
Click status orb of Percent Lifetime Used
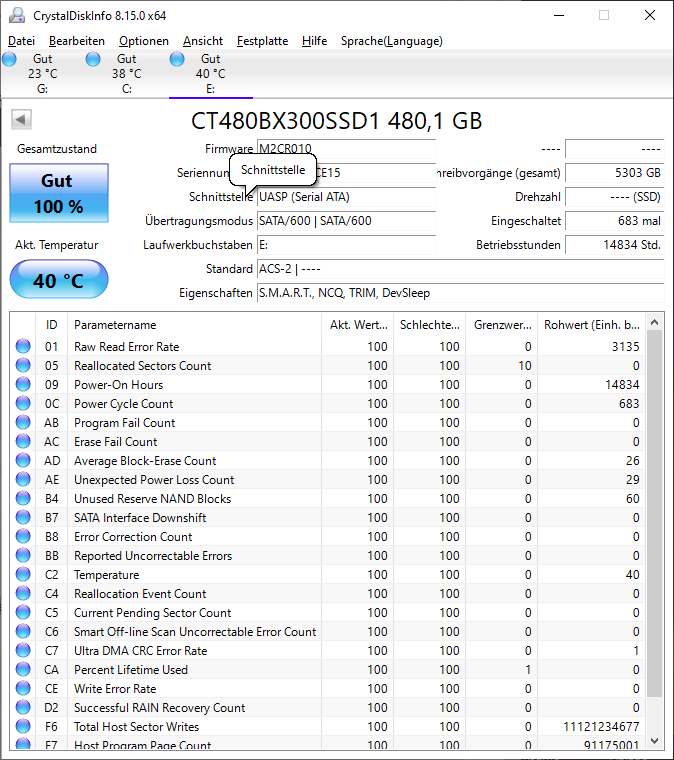coord(23,669)
